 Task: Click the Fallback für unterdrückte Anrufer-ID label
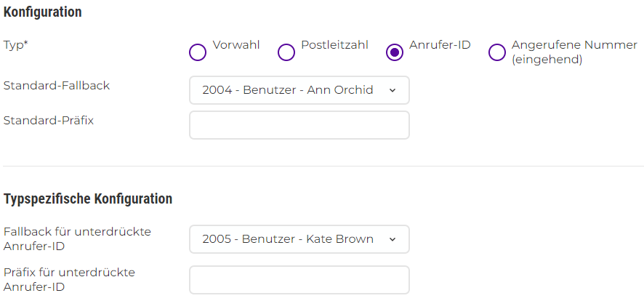click(x=77, y=238)
